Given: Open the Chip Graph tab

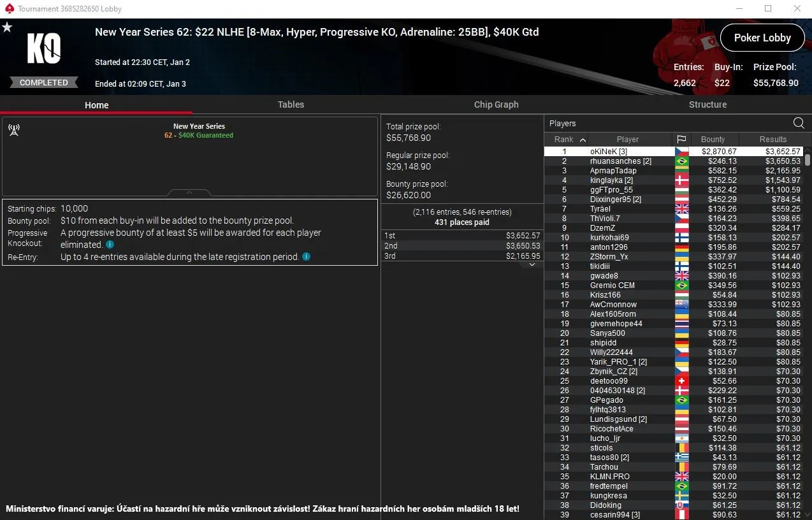Looking at the screenshot, I should (496, 105).
